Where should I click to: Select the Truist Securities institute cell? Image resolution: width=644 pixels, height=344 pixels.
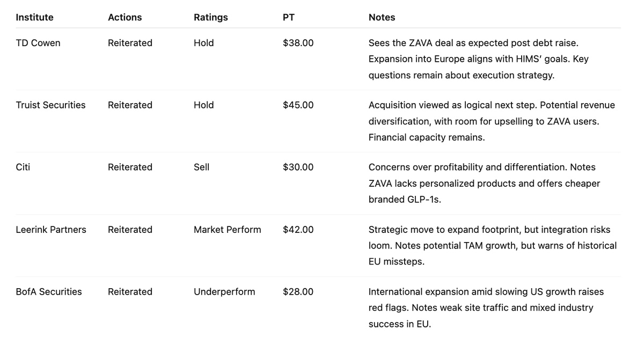coord(51,105)
